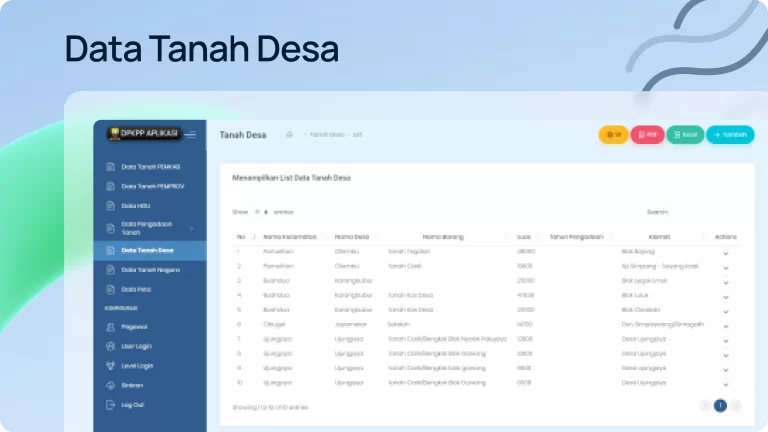The width and height of the screenshot is (768, 432).
Task: Sort table by the No column
Action: [244, 237]
